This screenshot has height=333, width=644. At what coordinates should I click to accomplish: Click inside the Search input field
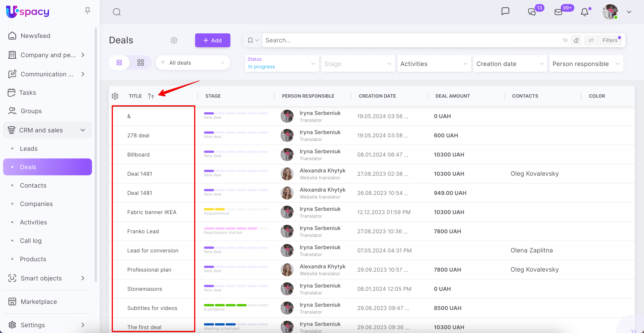(x=350, y=40)
